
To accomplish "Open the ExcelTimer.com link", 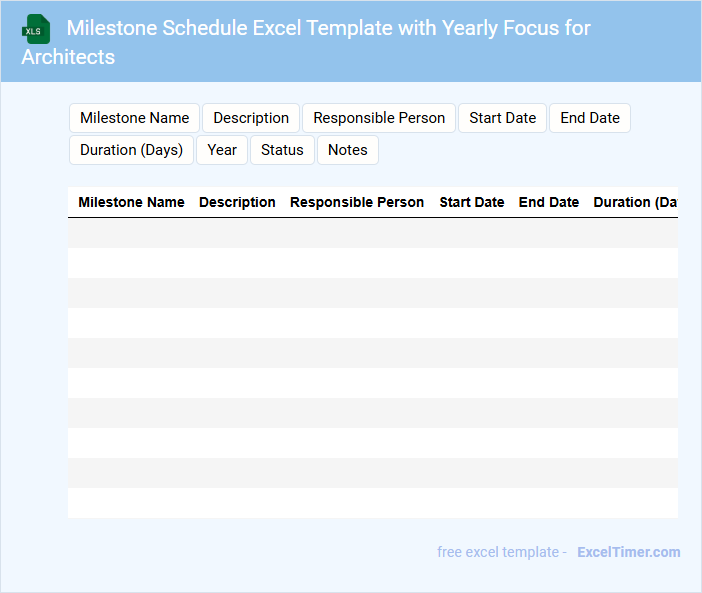I will coord(628,552).
